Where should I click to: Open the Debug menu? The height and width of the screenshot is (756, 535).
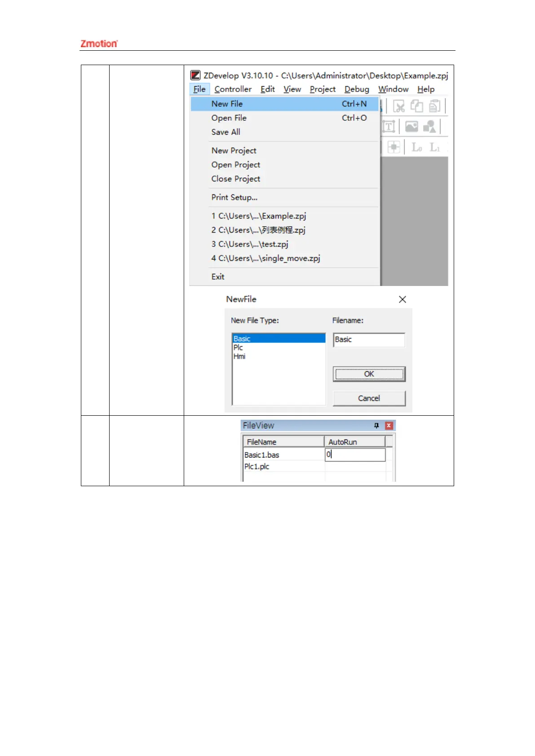tap(357, 89)
